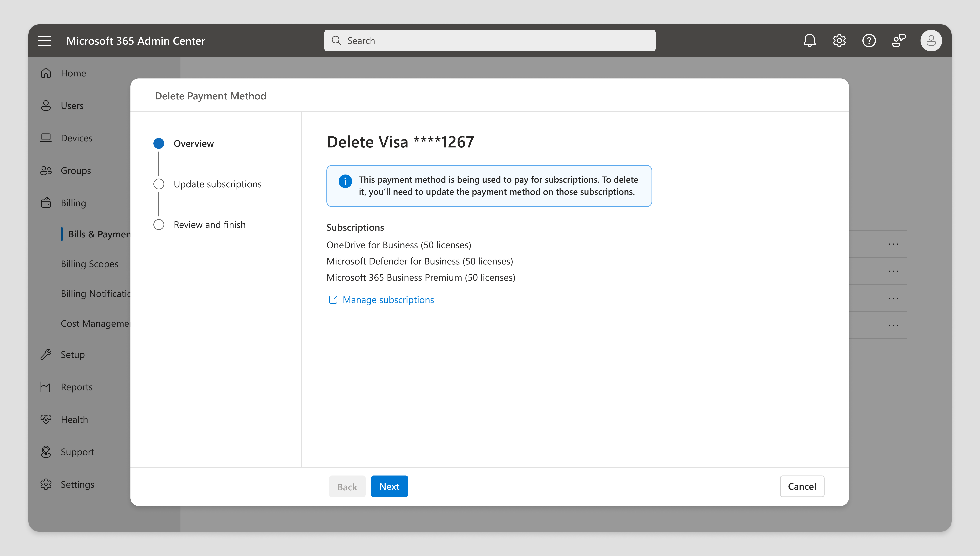Image resolution: width=980 pixels, height=556 pixels.
Task: Click the Setup wrench icon
Action: click(46, 354)
